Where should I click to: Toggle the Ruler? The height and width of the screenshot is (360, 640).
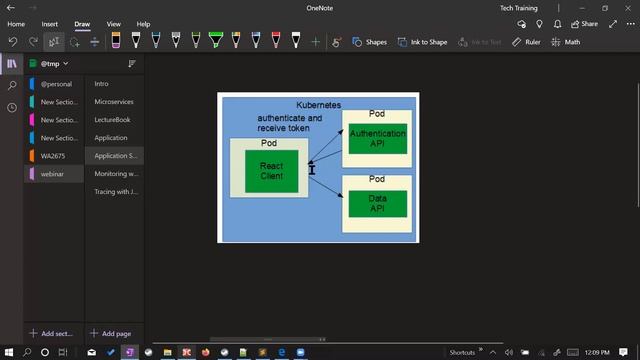526,42
